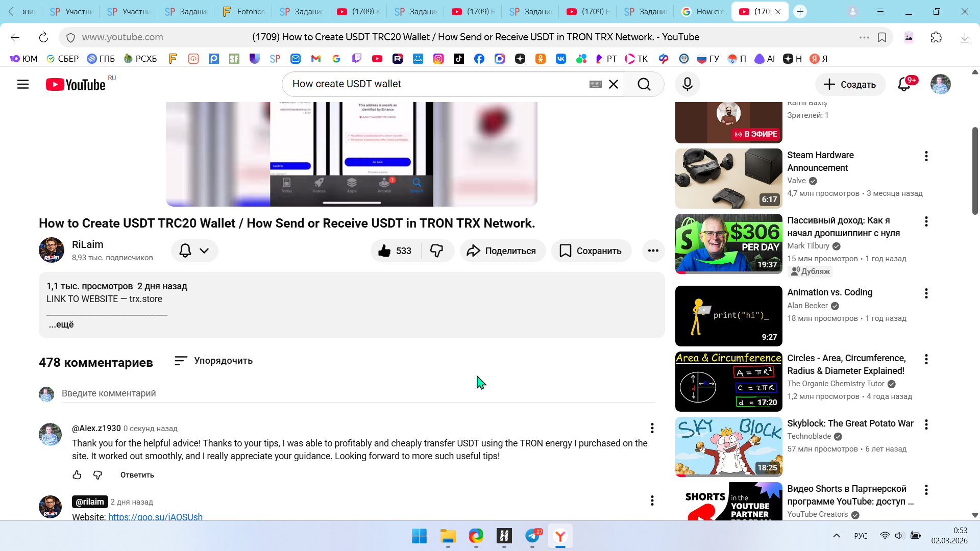Image resolution: width=980 pixels, height=551 pixels.
Task: Open more actions menu under the video
Action: pos(653,251)
